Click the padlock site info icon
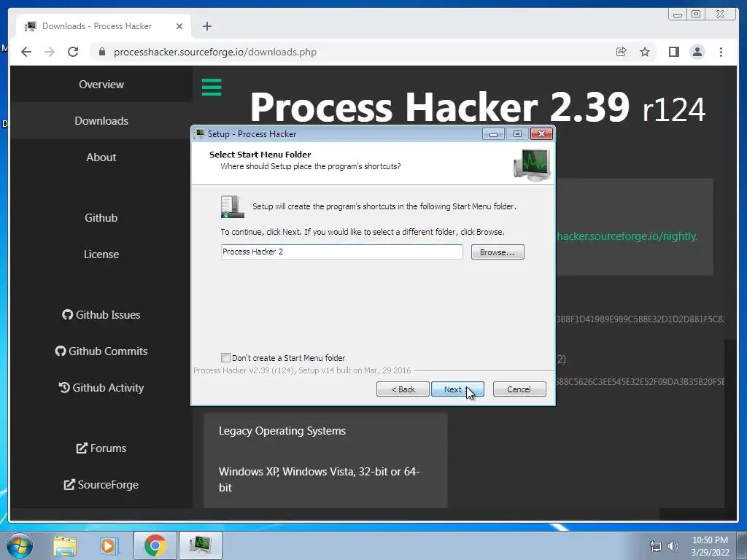This screenshot has height=560, width=747. click(101, 52)
